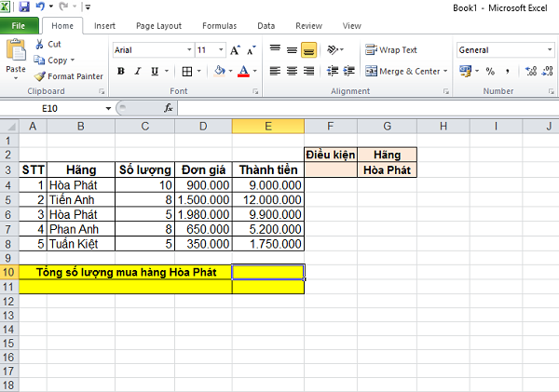Toggle Bold formatting
Image resolution: width=559 pixels, height=392 pixels.
tap(121, 72)
